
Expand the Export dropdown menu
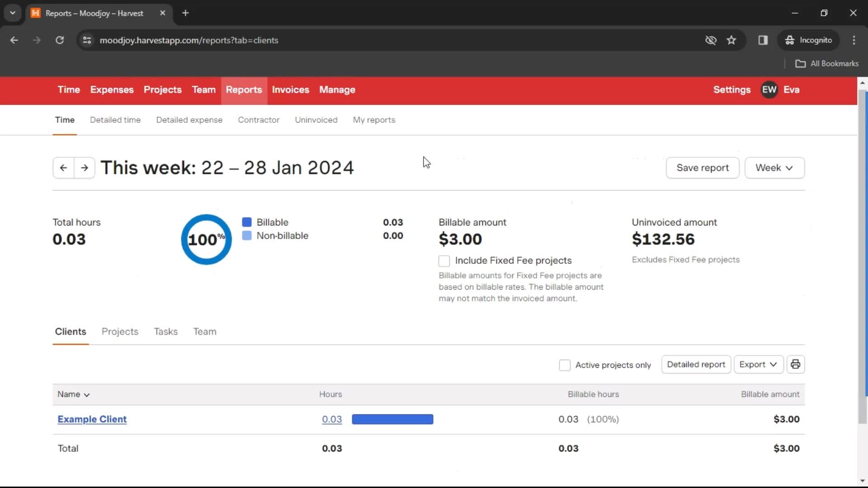point(757,364)
